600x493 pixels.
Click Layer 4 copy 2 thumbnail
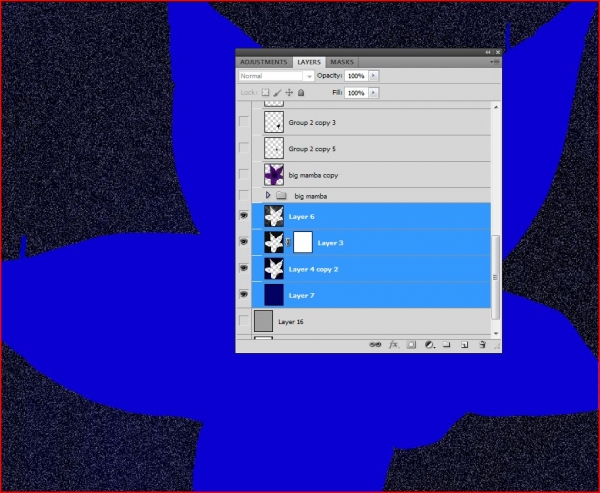click(x=274, y=268)
